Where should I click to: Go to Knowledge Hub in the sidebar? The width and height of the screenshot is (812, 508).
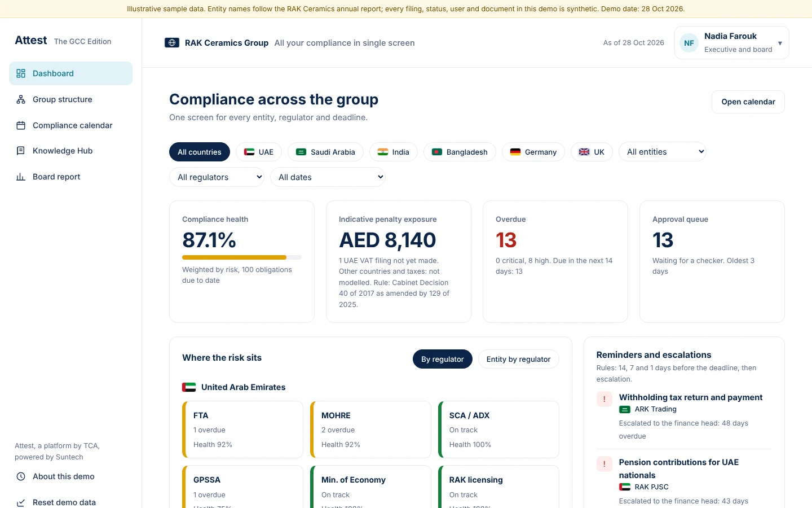click(70, 151)
